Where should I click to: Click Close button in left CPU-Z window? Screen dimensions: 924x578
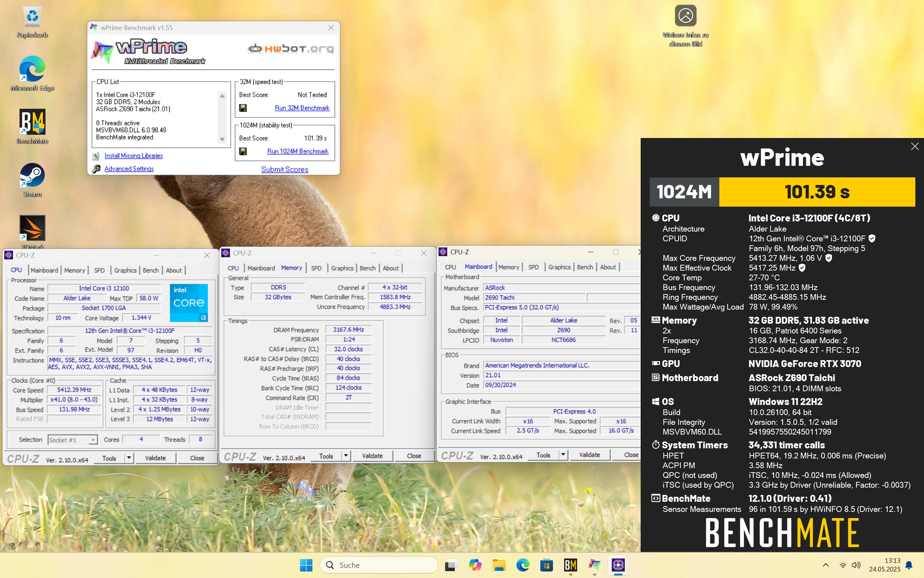[197, 458]
